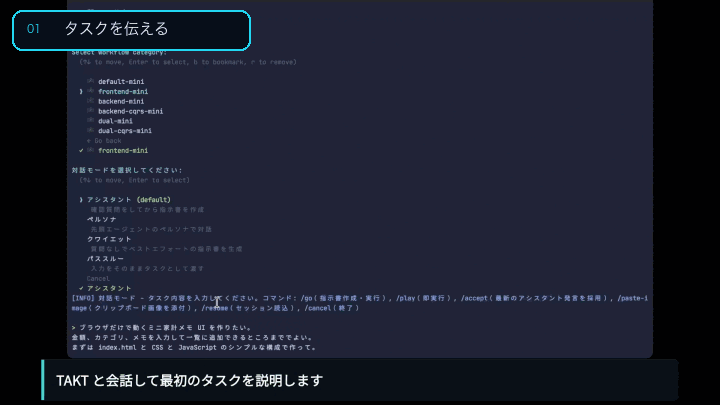This screenshot has width=720, height=405.
Task: Click the icon beside dual-cqrs-mini
Action: (90, 130)
